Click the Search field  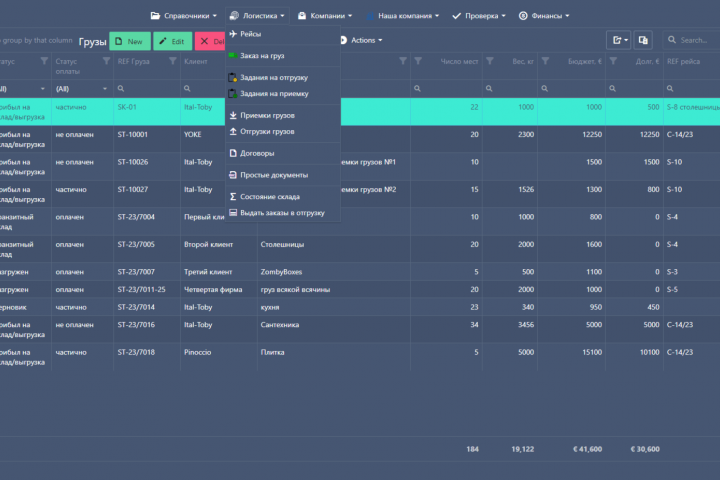point(691,40)
